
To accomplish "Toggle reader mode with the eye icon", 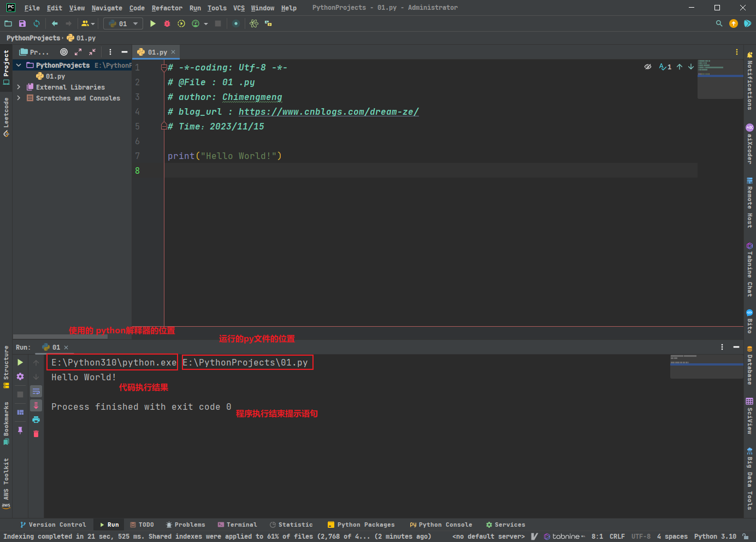I will pos(648,67).
